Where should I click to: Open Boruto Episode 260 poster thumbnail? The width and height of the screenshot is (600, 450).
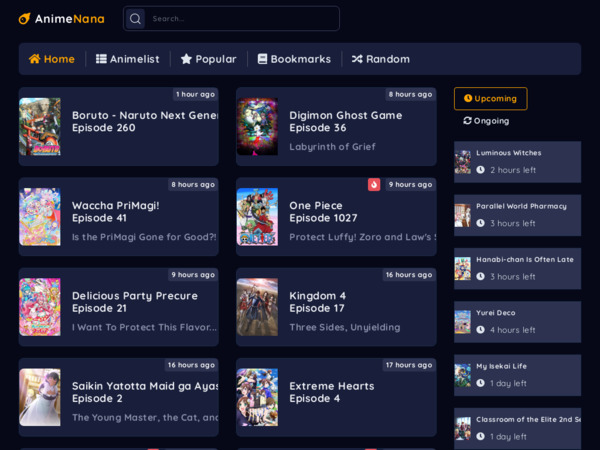point(40,127)
